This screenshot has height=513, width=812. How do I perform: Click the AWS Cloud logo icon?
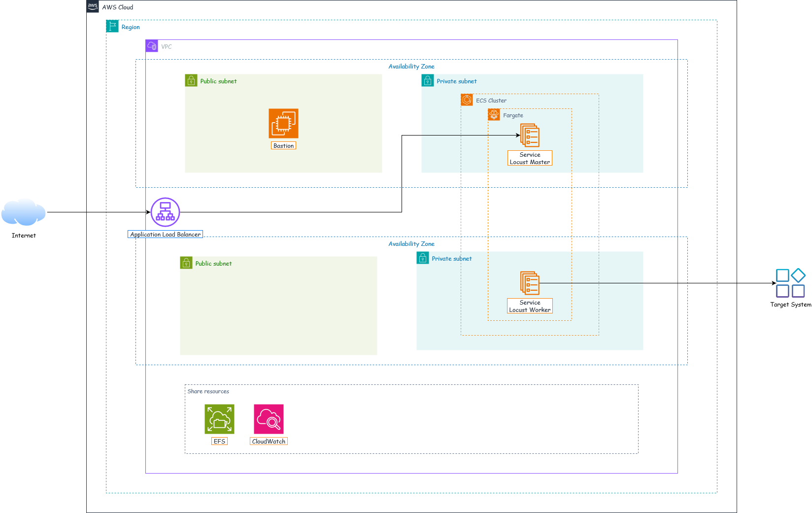(x=93, y=6)
